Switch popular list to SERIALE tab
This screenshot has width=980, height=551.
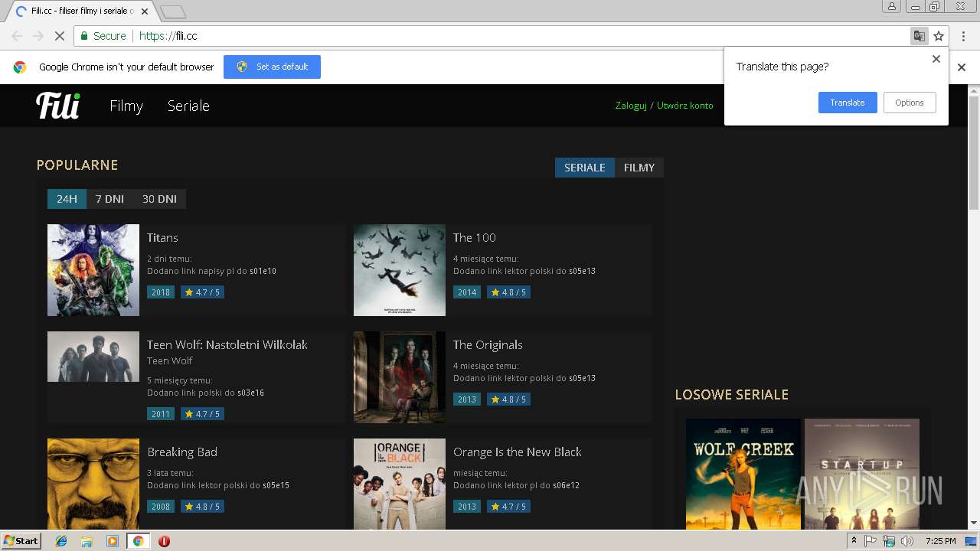click(x=585, y=168)
